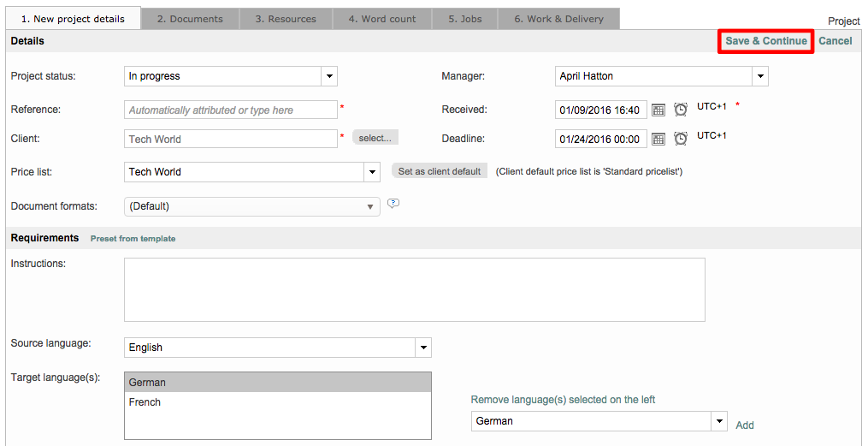Expand the Source language dropdown
Viewport: 868px width, 446px height.
(422, 348)
